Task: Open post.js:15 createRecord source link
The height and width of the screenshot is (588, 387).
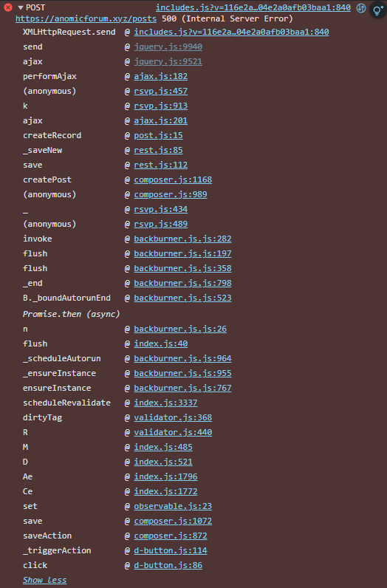Action: click(x=158, y=135)
